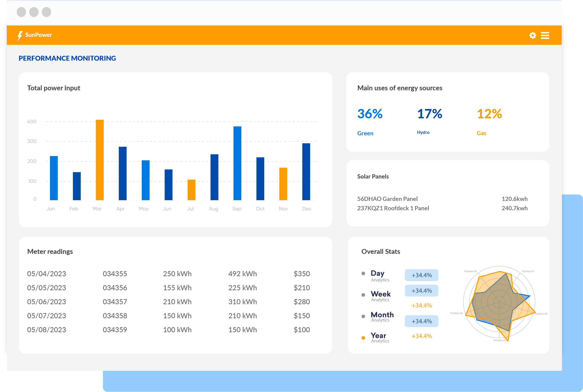Expand the Solar Panels card

coord(373,176)
